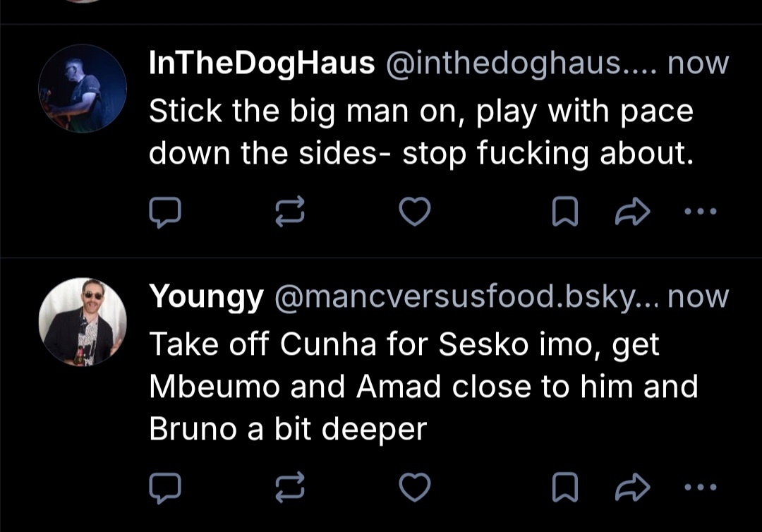Repost Youngy's post about Sesko

(x=289, y=486)
